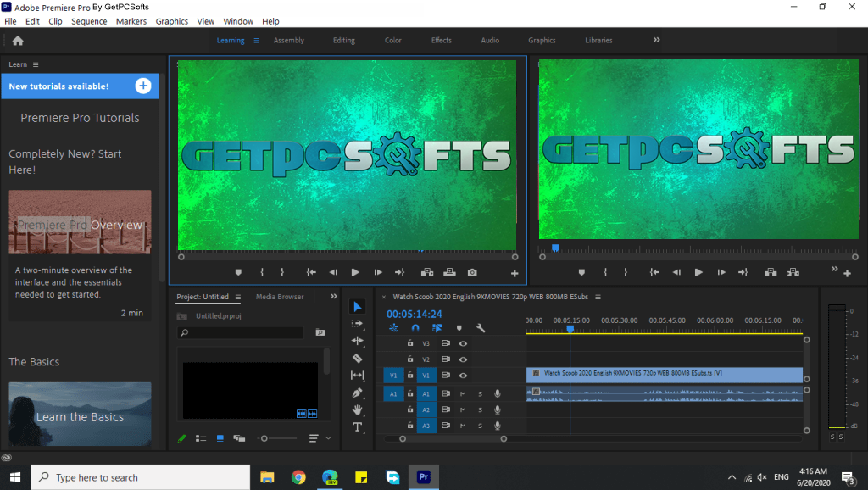Open the Graphics menu in menu bar
This screenshot has width=868, height=490.
pos(171,21)
